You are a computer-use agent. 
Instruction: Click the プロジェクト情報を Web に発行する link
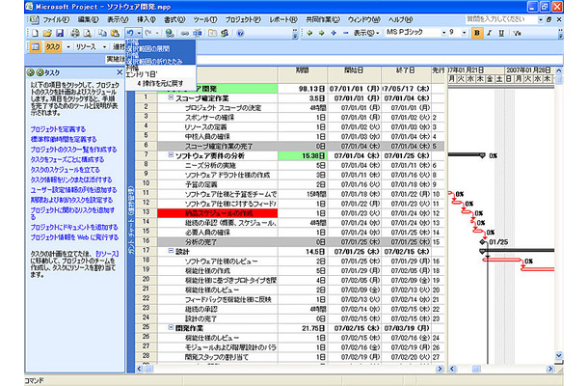(x=74, y=237)
